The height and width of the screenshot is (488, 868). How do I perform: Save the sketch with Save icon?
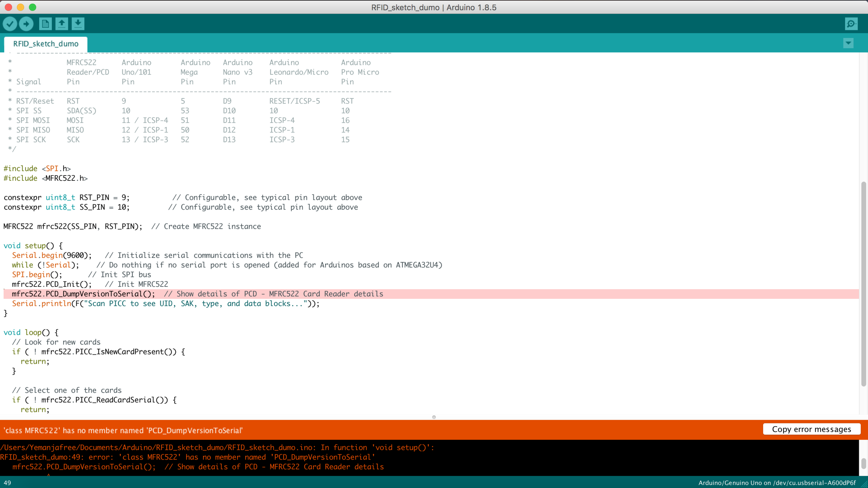(78, 24)
